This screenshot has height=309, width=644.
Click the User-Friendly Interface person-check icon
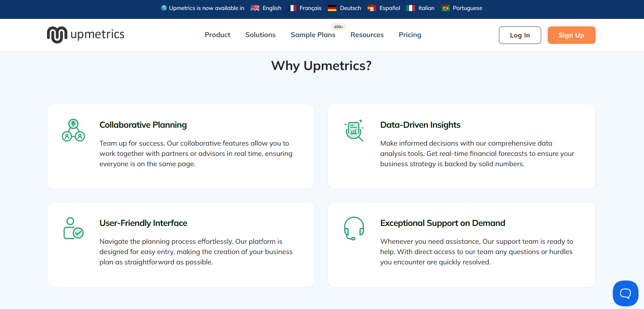click(73, 228)
